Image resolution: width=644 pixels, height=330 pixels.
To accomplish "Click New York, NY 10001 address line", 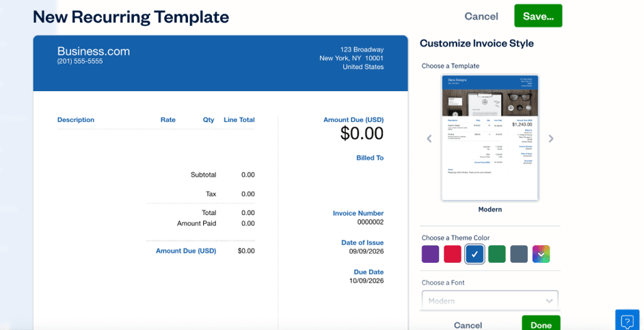I will 351,58.
